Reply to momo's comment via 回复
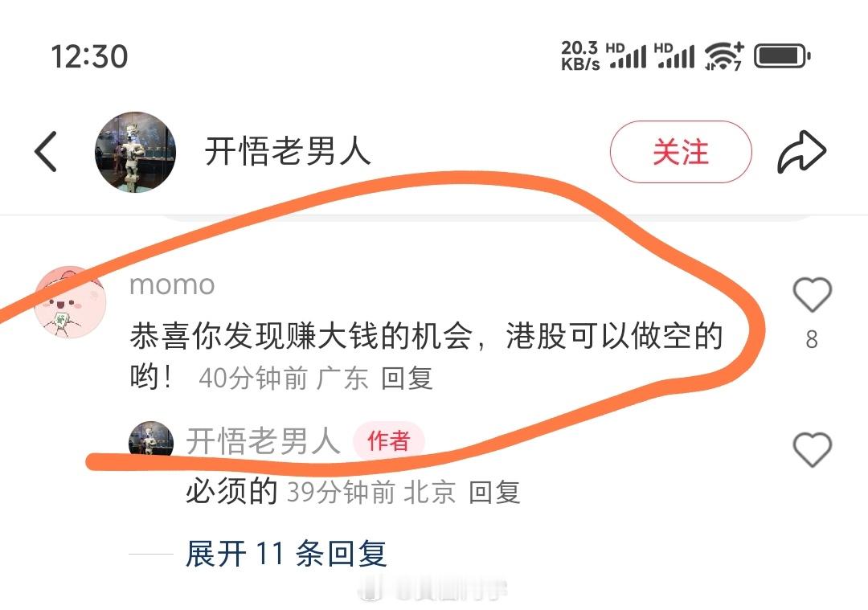 (x=407, y=379)
